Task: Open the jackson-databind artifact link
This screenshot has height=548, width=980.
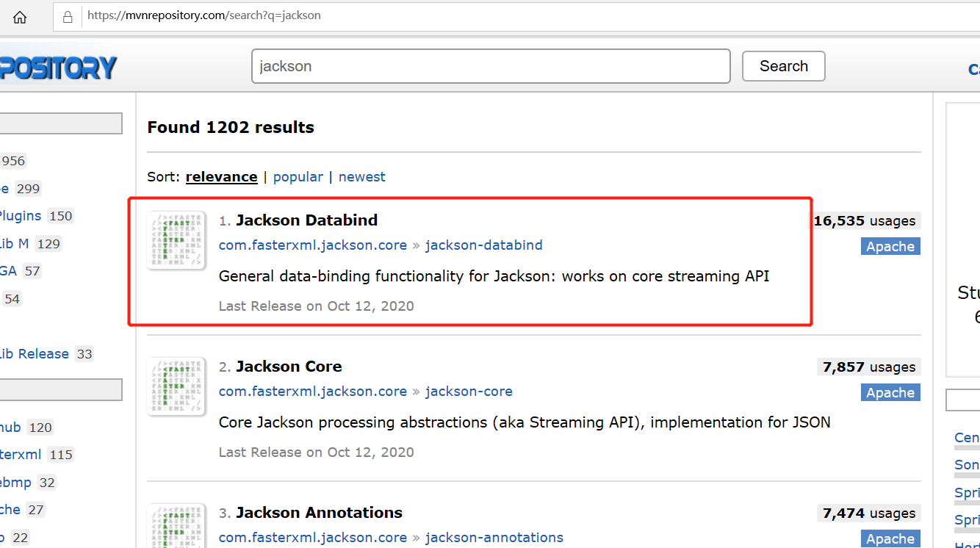Action: click(483, 245)
